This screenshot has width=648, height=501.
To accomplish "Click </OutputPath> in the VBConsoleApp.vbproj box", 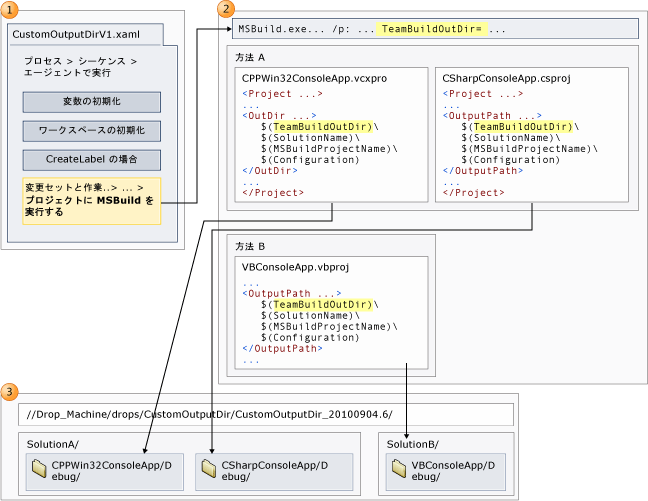I will 282,348.
